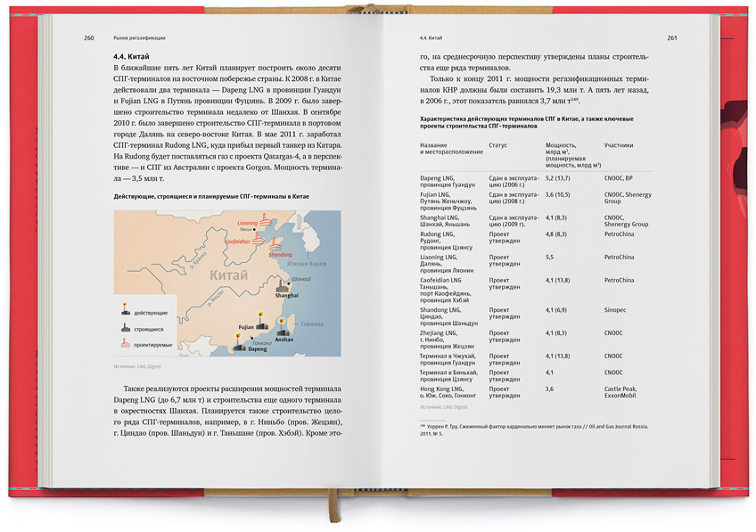Click page number 261
The width and height of the screenshot is (756, 532).
pyautogui.click(x=671, y=38)
